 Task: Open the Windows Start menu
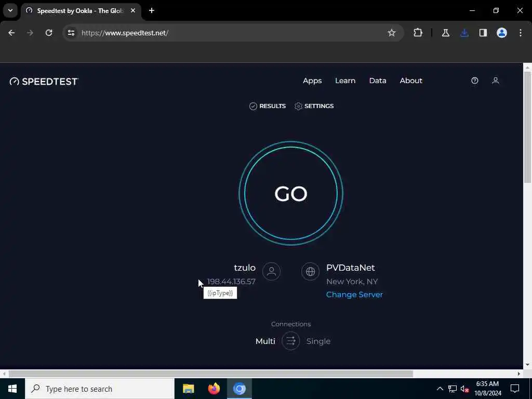tap(12, 389)
